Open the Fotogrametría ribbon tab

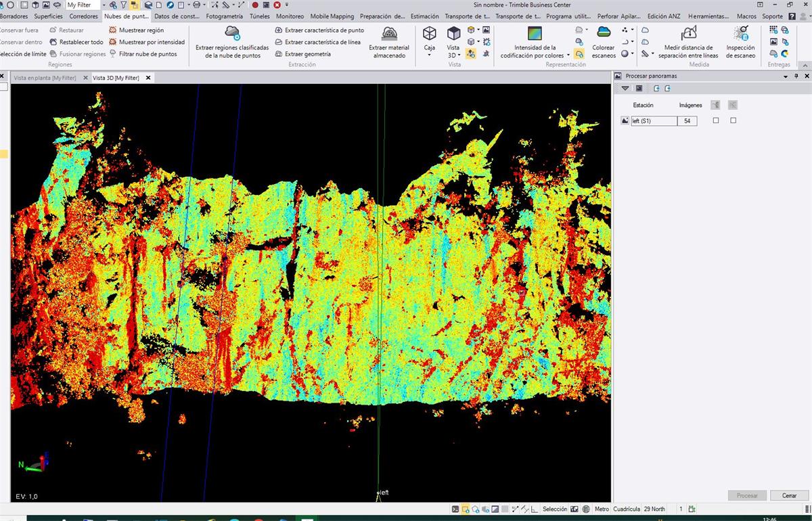(224, 16)
